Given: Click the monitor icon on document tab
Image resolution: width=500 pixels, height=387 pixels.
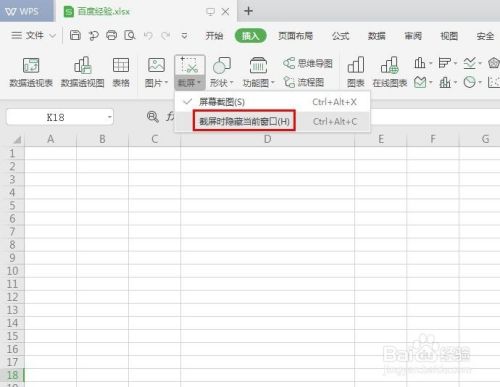Looking at the screenshot, I should click(x=210, y=12).
